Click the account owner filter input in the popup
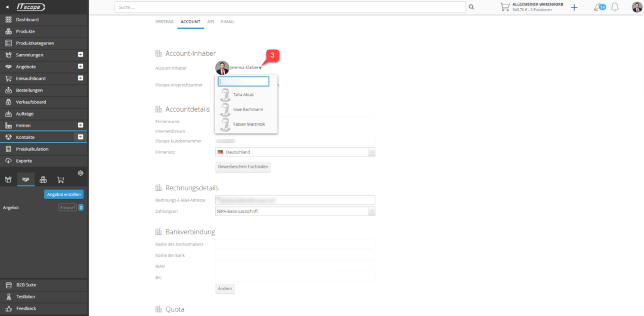Viewport: 644px width, 316px height. click(243, 81)
